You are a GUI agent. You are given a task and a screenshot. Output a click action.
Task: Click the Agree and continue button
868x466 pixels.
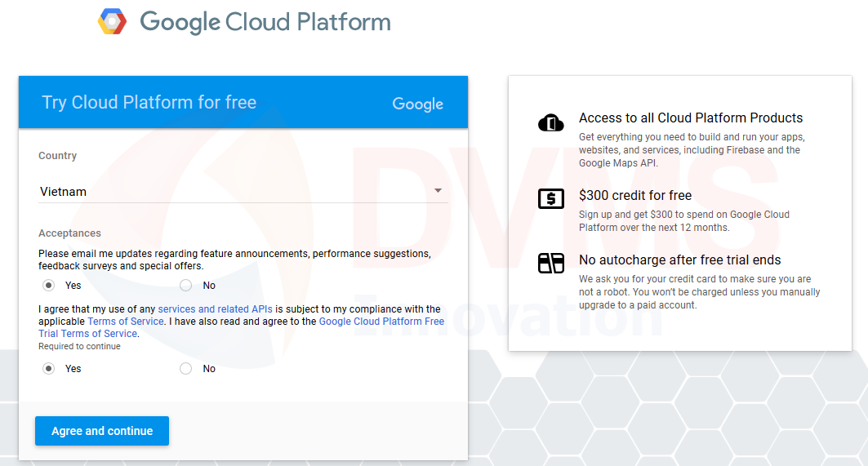(x=102, y=431)
